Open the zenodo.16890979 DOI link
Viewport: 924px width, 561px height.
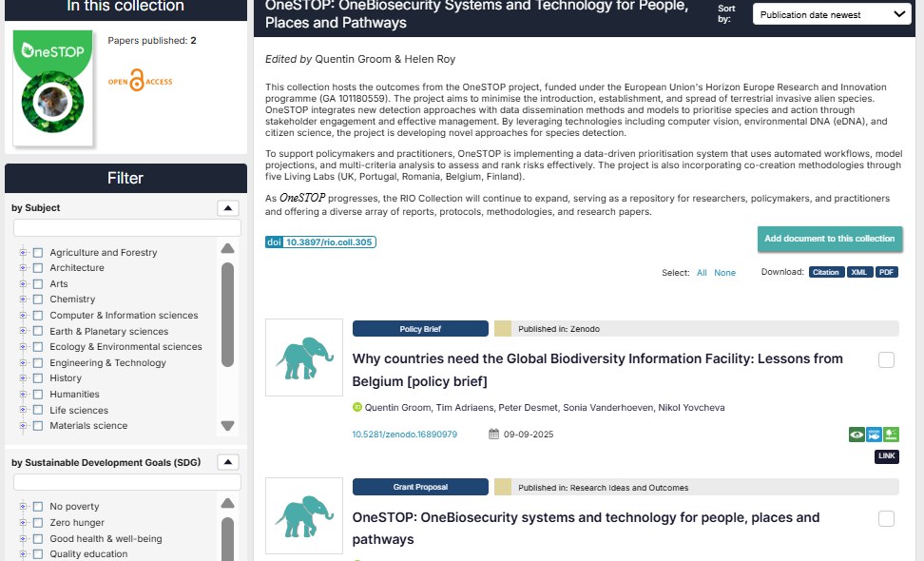coord(404,435)
